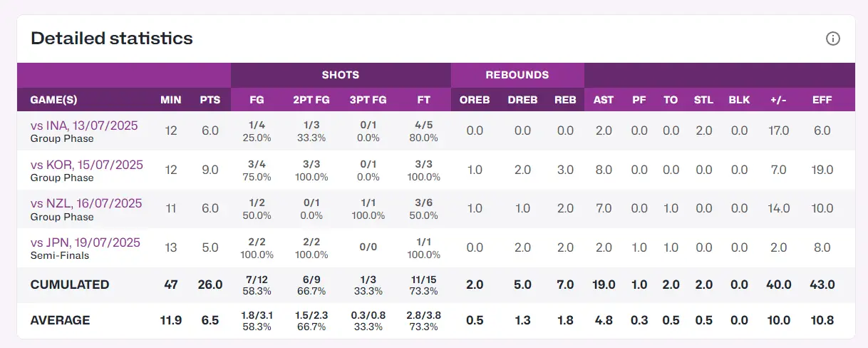Click the Detailed statistics heading
The image size is (868, 348).
pyautogui.click(x=112, y=39)
